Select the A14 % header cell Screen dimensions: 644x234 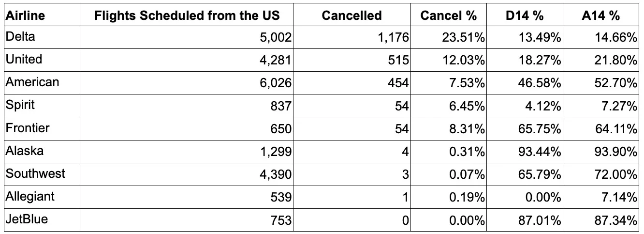click(600, 16)
